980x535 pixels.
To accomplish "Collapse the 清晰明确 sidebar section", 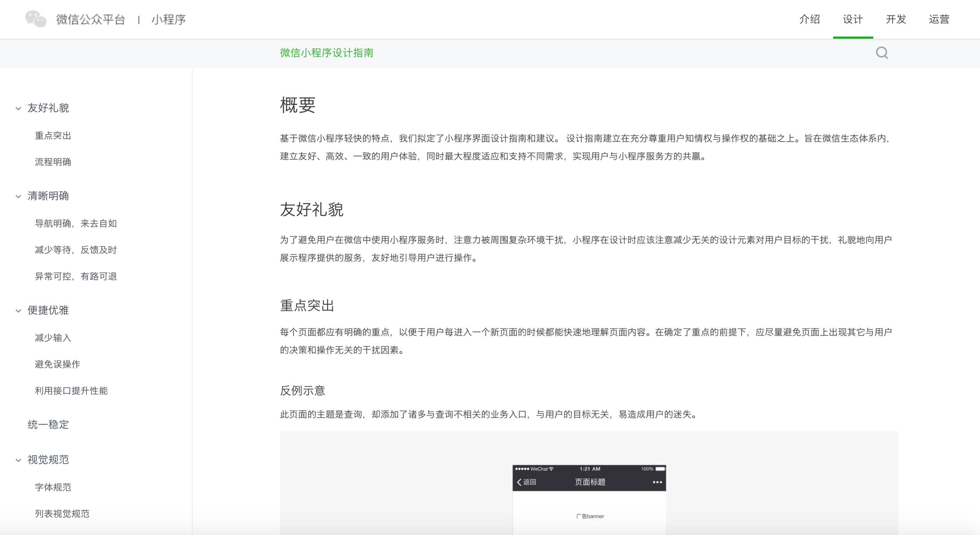I will point(18,196).
